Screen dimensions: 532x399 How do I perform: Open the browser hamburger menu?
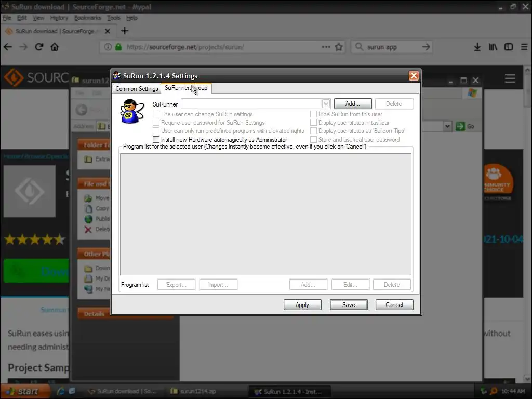tap(524, 47)
